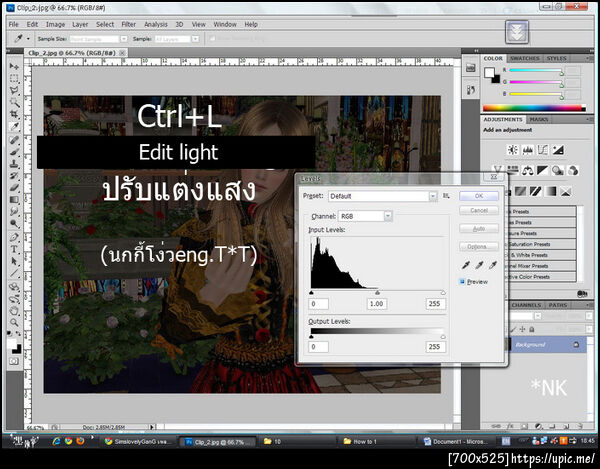The width and height of the screenshot is (600, 469).
Task: Click the Options button in Levels
Action: [479, 247]
